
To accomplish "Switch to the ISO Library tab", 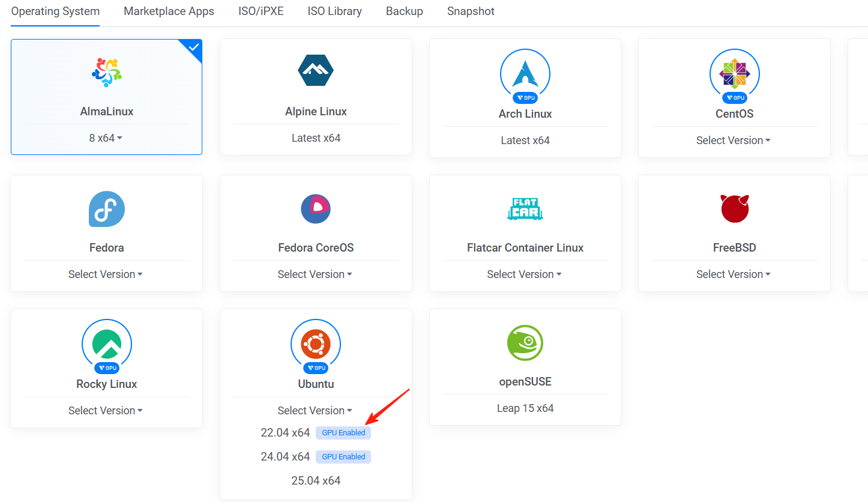I will tap(334, 11).
